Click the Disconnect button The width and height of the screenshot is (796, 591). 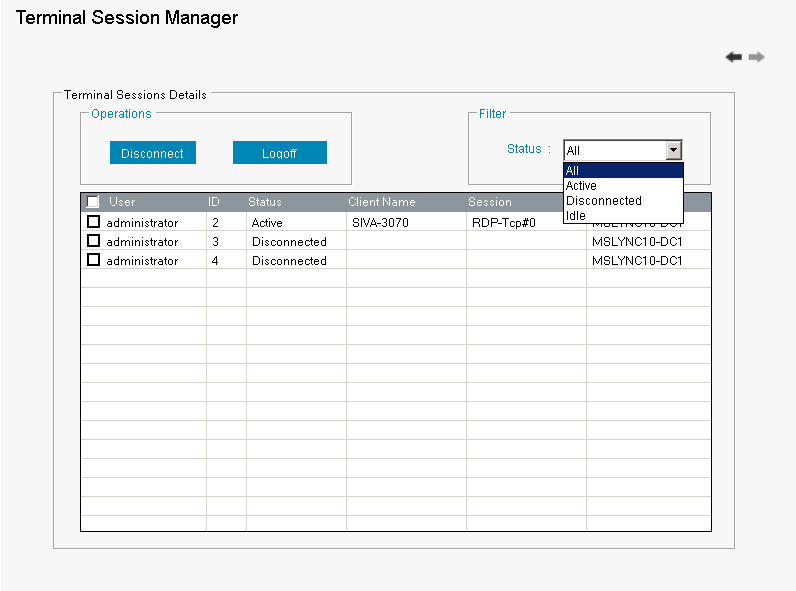tap(153, 153)
